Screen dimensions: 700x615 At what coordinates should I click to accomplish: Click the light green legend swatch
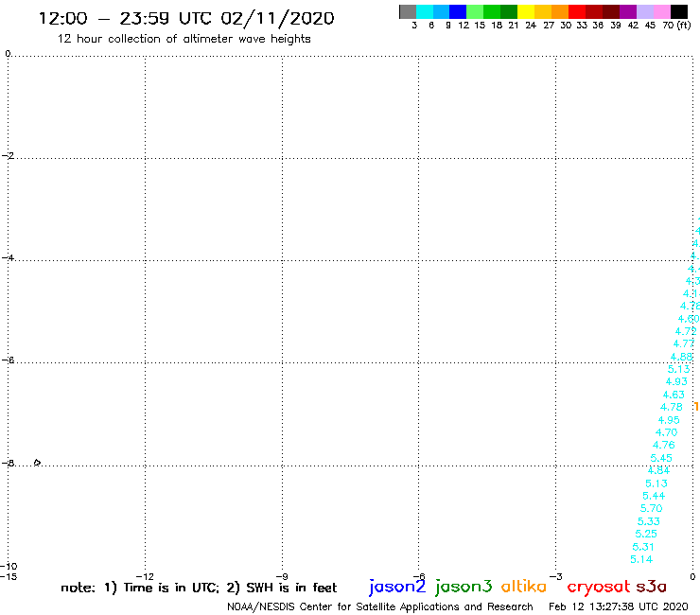click(x=475, y=11)
